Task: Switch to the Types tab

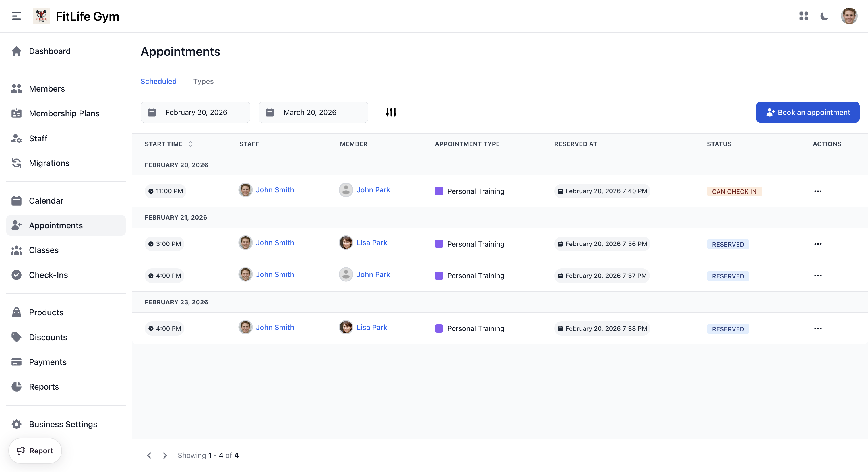Action: 203,81
